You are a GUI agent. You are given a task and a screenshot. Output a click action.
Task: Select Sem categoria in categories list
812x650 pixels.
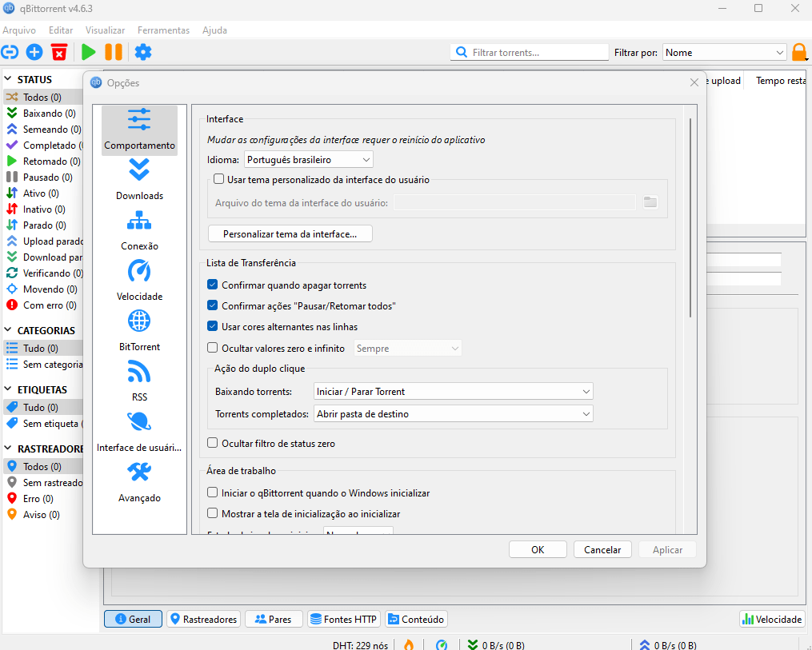click(43, 365)
